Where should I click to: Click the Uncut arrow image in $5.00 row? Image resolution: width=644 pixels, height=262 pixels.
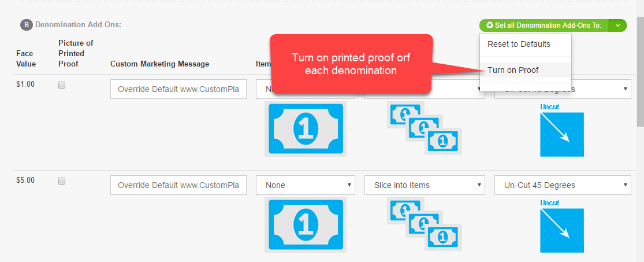[x=562, y=230]
